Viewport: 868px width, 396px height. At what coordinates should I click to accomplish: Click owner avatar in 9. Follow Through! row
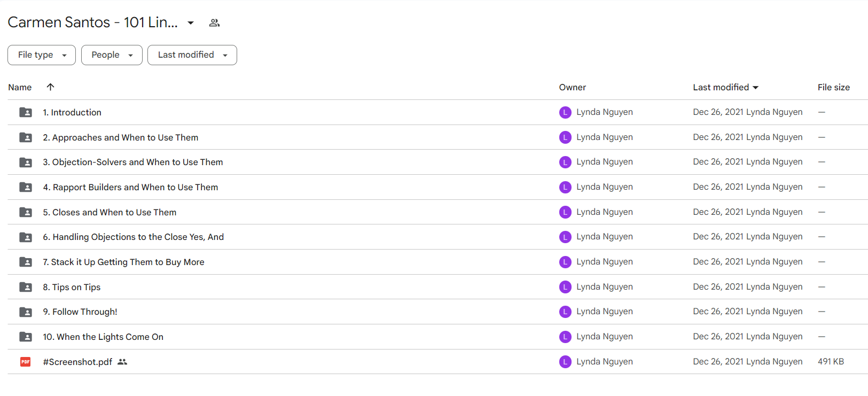565,312
